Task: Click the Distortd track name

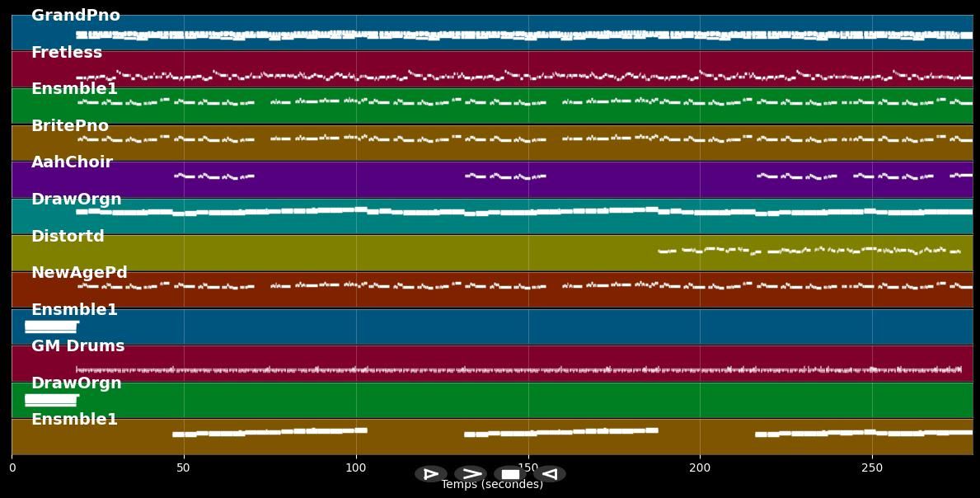Action: [68, 237]
